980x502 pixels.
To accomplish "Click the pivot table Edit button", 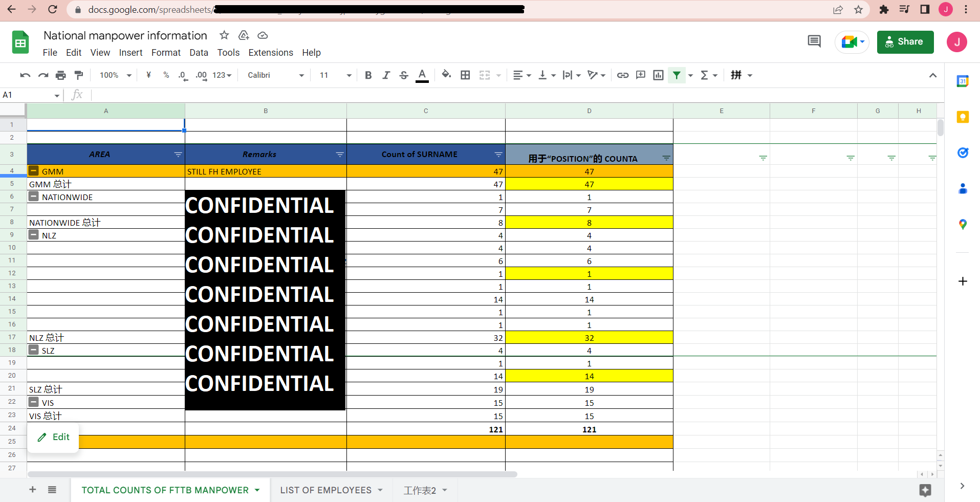I will (54, 437).
